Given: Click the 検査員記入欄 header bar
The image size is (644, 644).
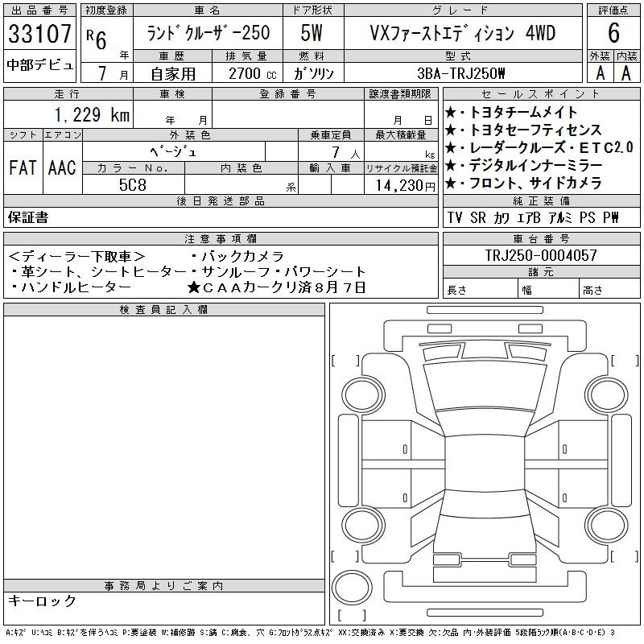Looking at the screenshot, I should 164,310.
